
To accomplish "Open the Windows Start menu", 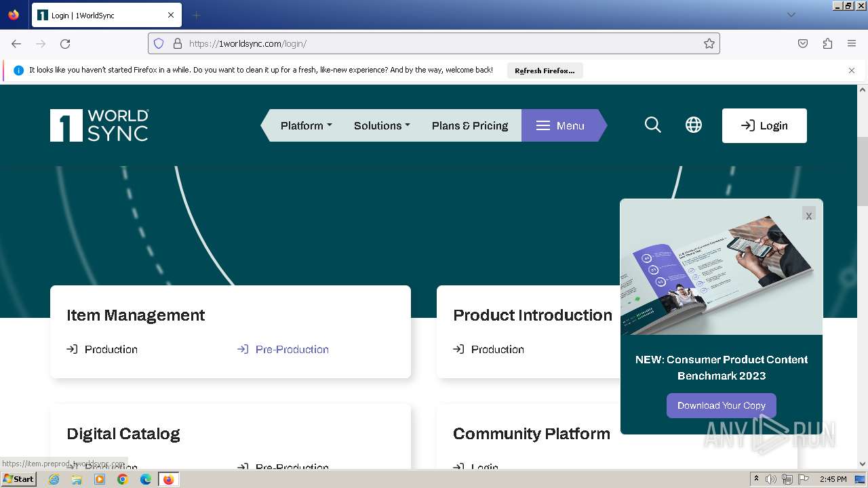I will point(18,479).
